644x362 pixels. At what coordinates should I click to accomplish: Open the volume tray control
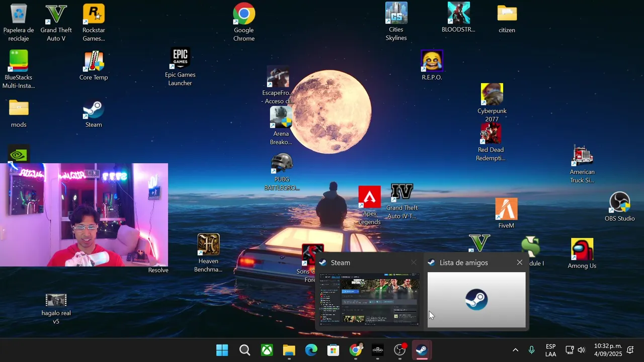click(582, 350)
